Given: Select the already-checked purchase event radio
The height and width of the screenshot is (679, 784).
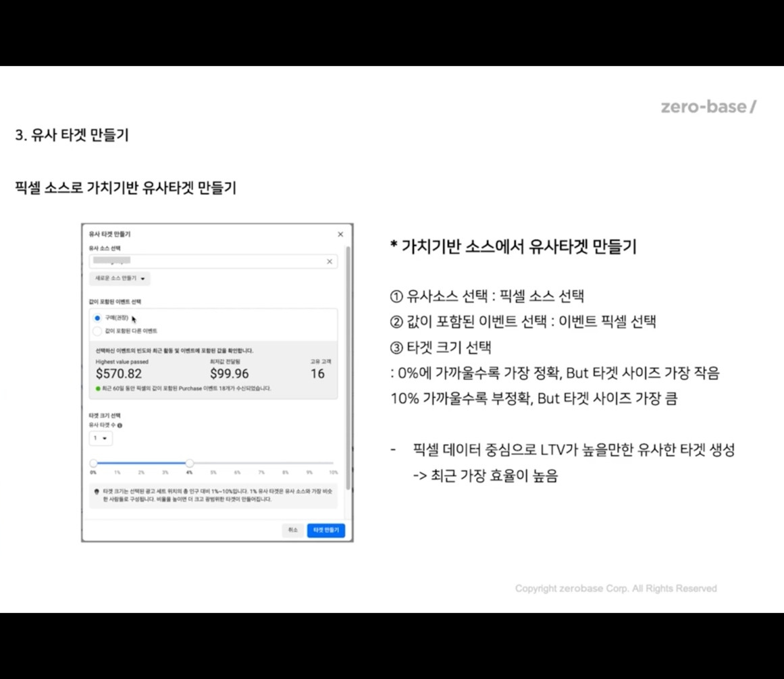Looking at the screenshot, I should pos(97,317).
